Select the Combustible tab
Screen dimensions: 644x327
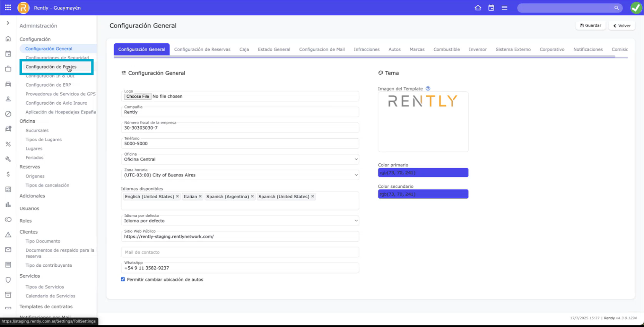coord(446,49)
